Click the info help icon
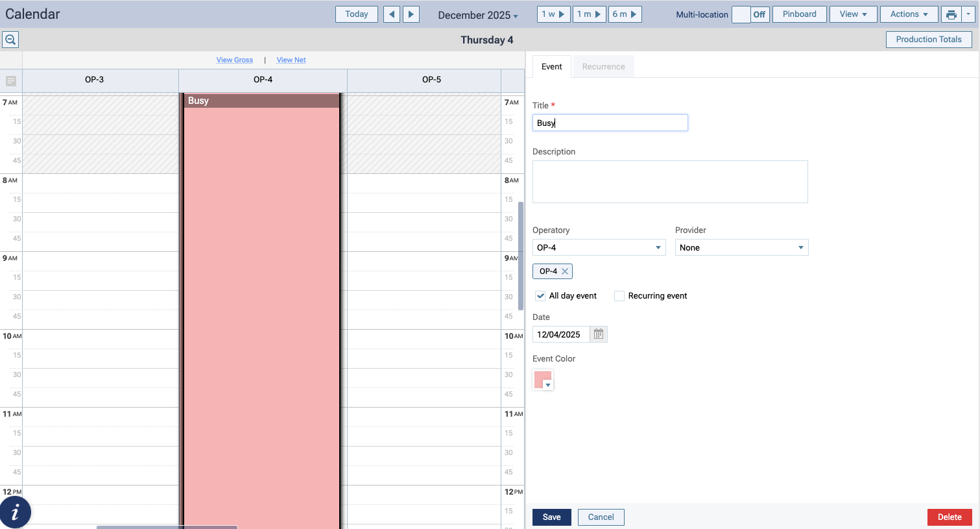Image resolution: width=980 pixels, height=529 pixels. (x=15, y=512)
